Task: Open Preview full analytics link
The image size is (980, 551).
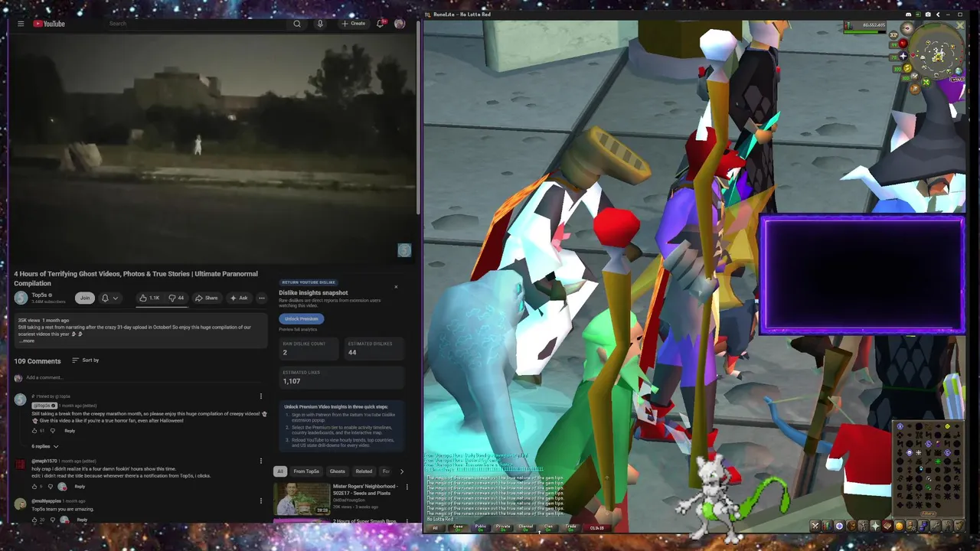Action: point(298,329)
